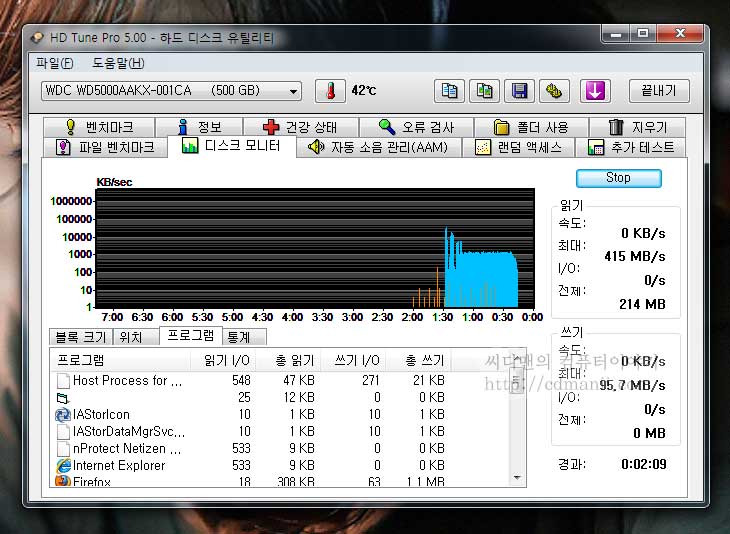Open the 도움말(H) menu
Screen dimensions: 730x534
coord(118,63)
